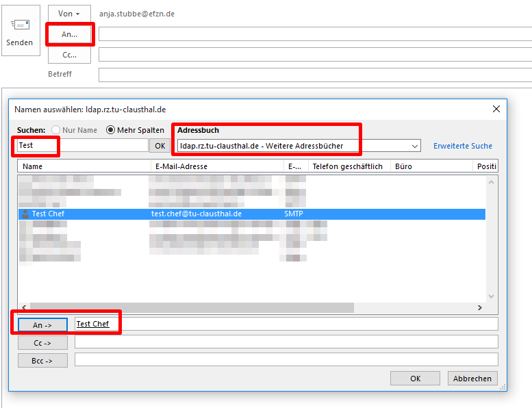
Task: Click the contact icon beside Test Chef
Action: click(25, 214)
